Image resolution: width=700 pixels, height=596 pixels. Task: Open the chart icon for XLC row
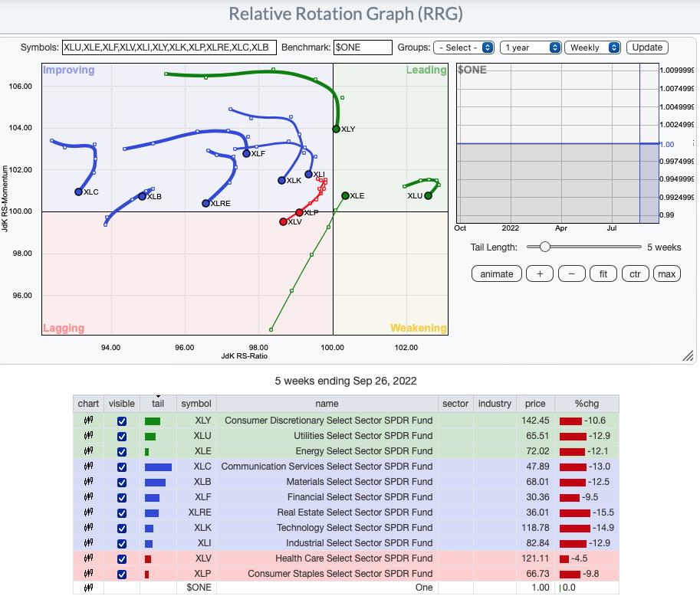(x=88, y=466)
